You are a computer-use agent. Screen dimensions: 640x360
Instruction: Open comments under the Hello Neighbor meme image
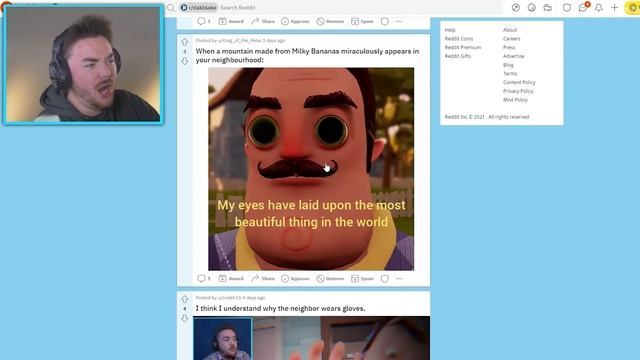point(204,278)
